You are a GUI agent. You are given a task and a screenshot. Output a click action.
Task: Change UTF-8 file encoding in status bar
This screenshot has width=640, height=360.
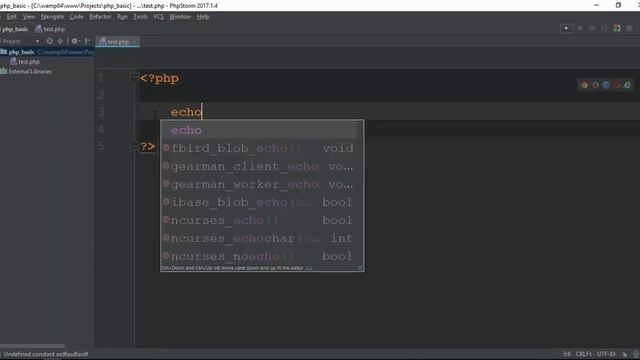coord(606,354)
